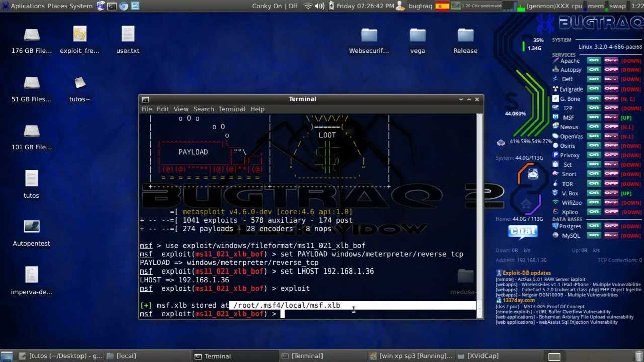This screenshot has height=362, width=644.
Task: Open the 51 GB Filesystem drive icon
Action: 31,83
